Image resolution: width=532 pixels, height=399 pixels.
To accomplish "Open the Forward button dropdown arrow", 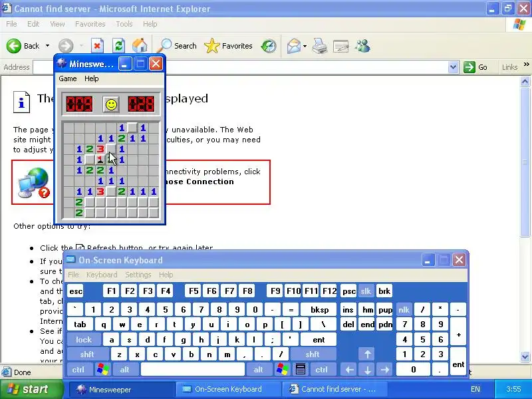I will pos(81,46).
